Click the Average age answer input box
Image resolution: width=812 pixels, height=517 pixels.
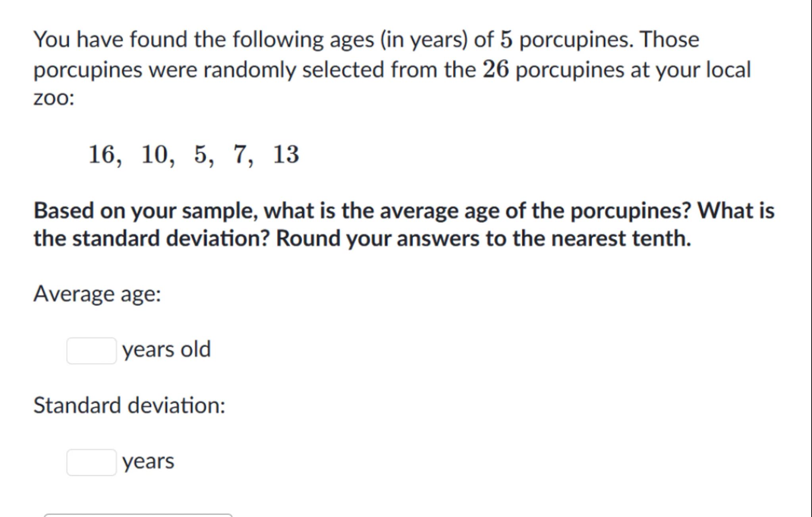92,351
